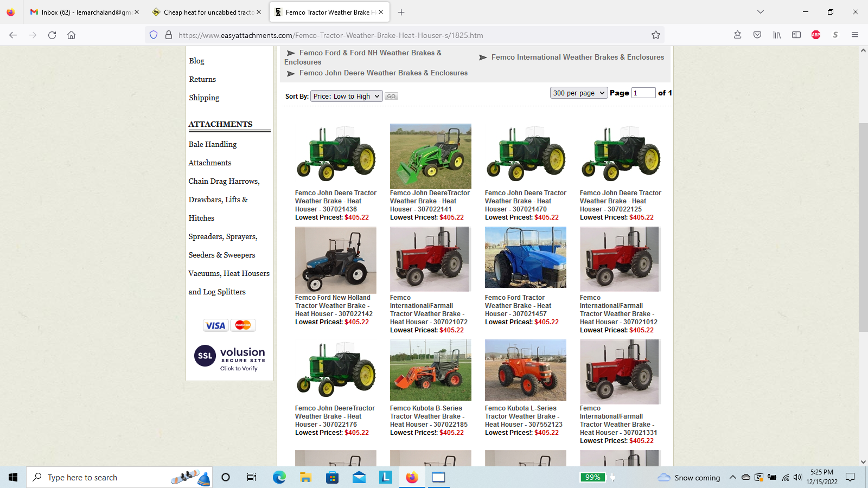Open Vacuums, Heat Housers and Log Splitters
Image resolution: width=868 pixels, height=488 pixels.
click(229, 282)
